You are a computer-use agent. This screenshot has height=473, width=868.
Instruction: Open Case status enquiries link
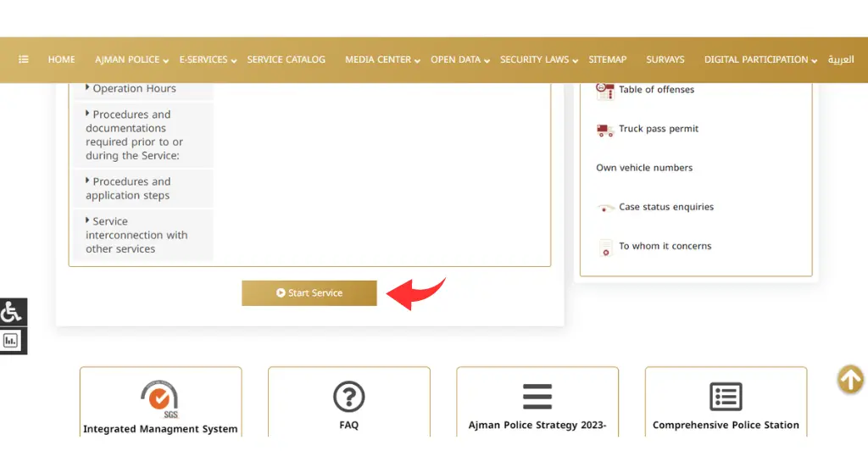pos(666,207)
